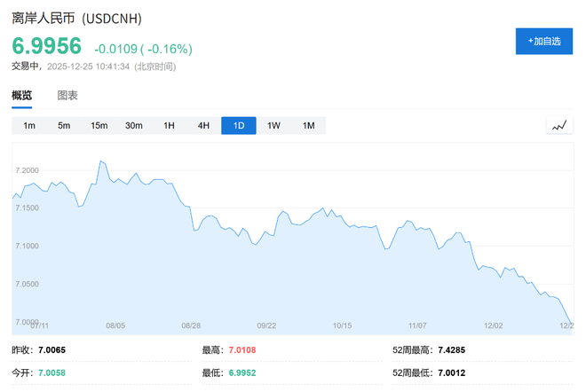
Task: Choose the 30m interval button
Action: tap(134, 126)
